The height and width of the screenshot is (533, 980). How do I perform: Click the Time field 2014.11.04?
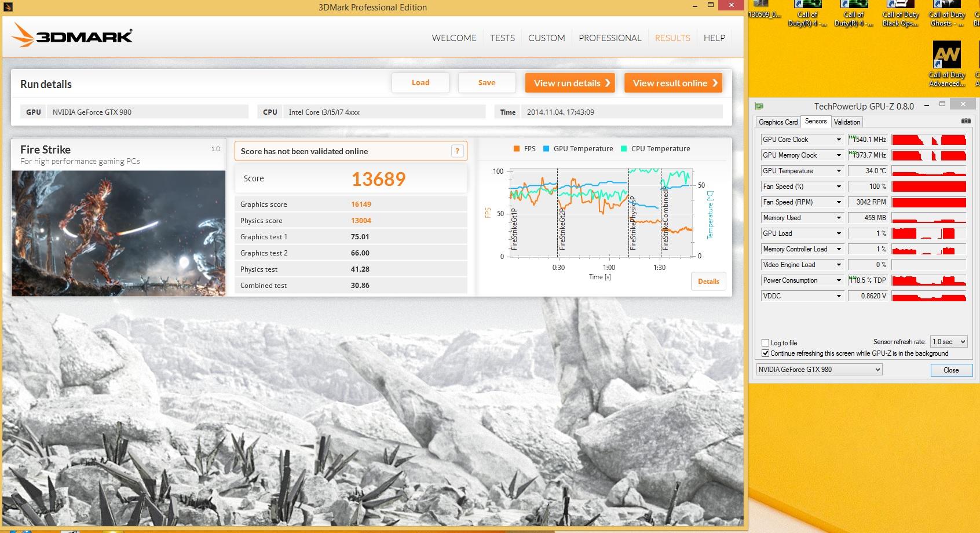click(621, 112)
